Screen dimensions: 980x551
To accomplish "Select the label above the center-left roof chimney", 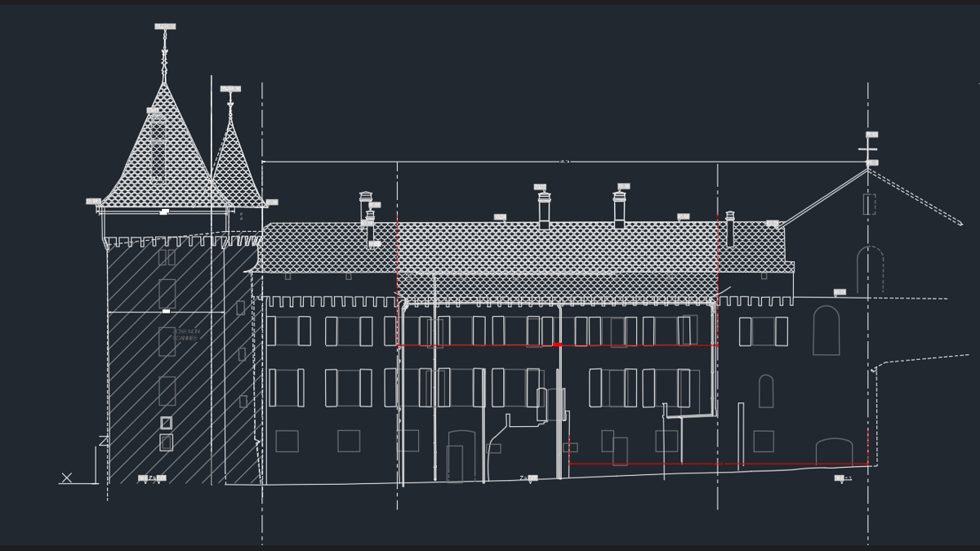I will (539, 188).
